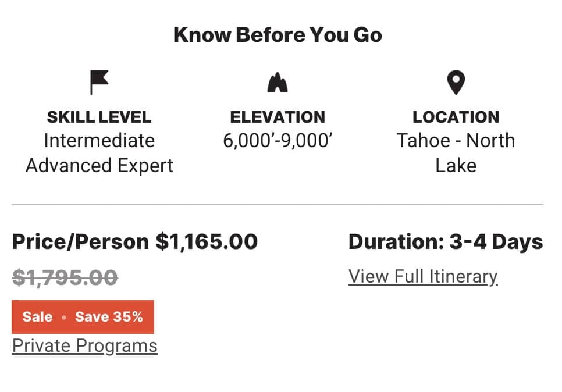The image size is (562, 392).
Task: Click the map pin icon above Location
Action: pyautogui.click(x=456, y=83)
